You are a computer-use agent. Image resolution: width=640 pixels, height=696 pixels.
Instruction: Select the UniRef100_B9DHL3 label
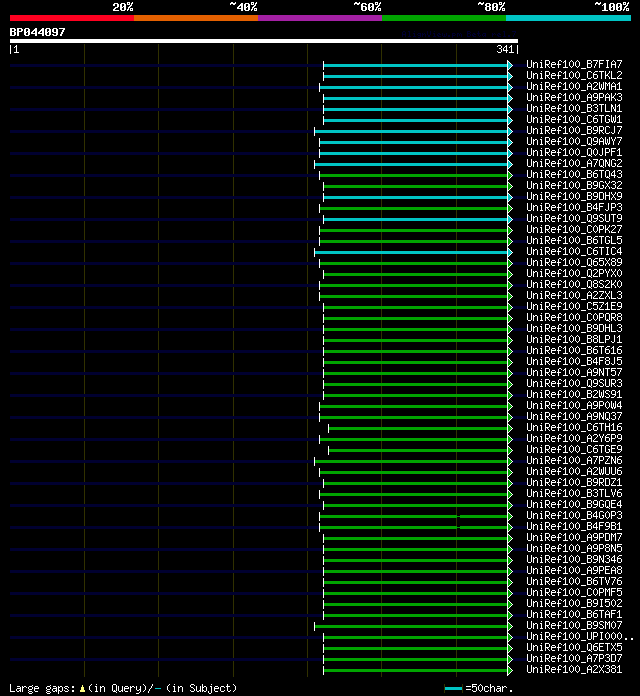tap(574, 328)
